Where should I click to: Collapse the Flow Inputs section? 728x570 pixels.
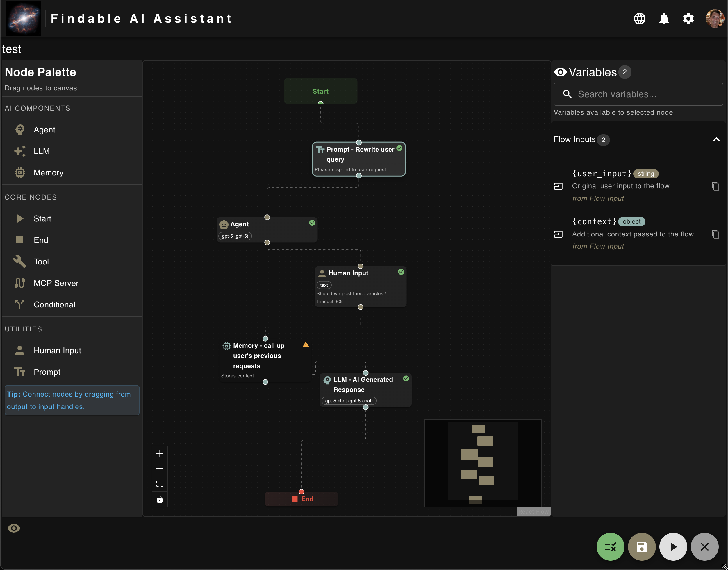coord(716,139)
